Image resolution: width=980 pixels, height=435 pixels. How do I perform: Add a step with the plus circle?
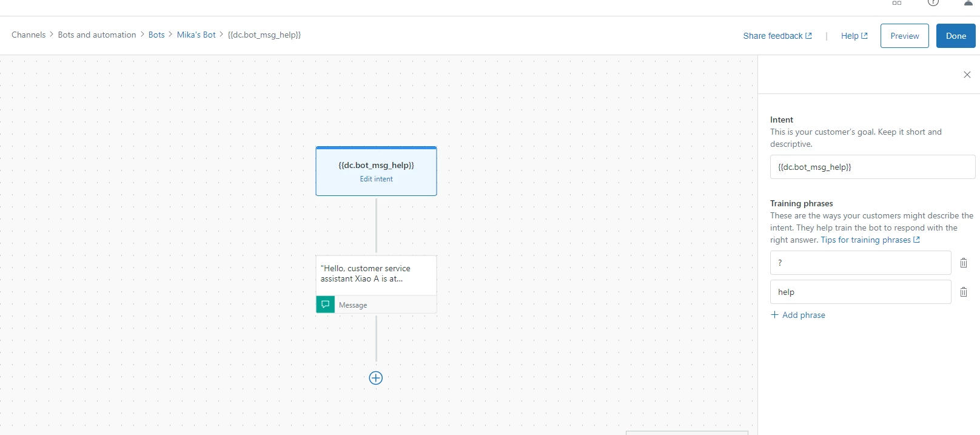(x=376, y=378)
